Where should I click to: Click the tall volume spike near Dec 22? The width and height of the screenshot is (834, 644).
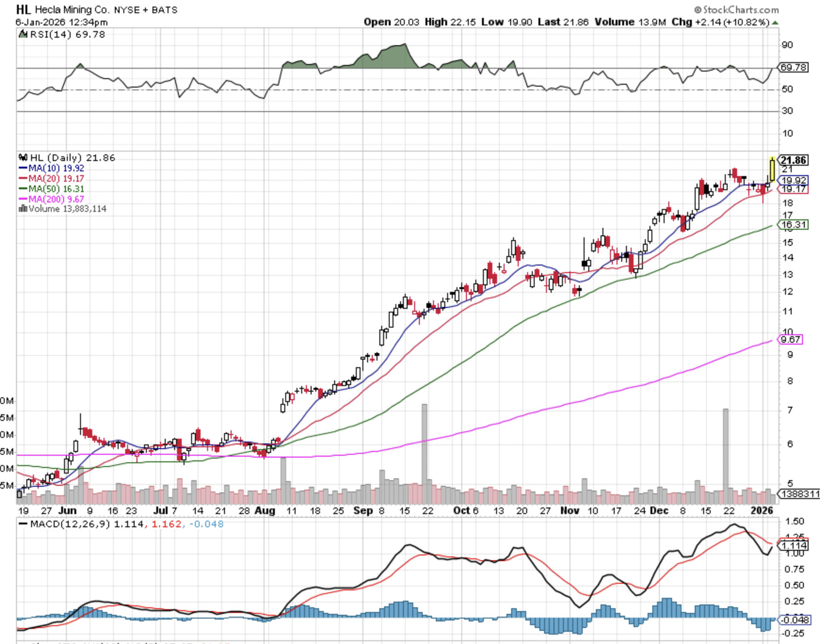tap(725, 452)
